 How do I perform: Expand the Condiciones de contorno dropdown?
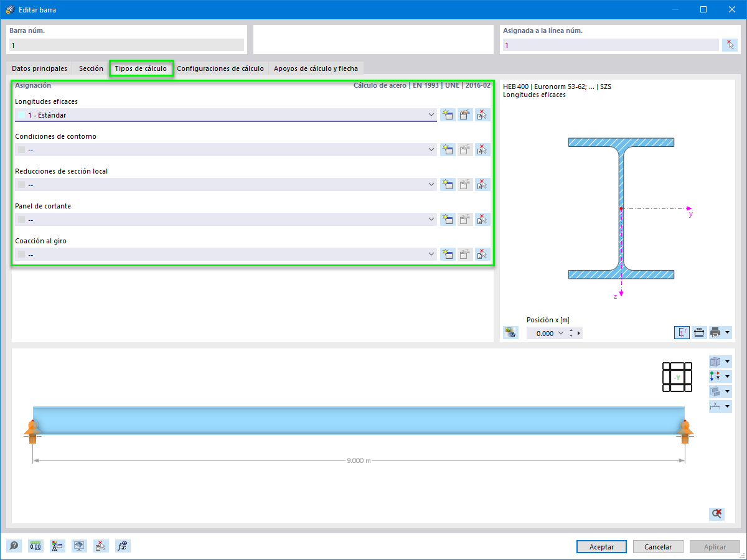431,149
